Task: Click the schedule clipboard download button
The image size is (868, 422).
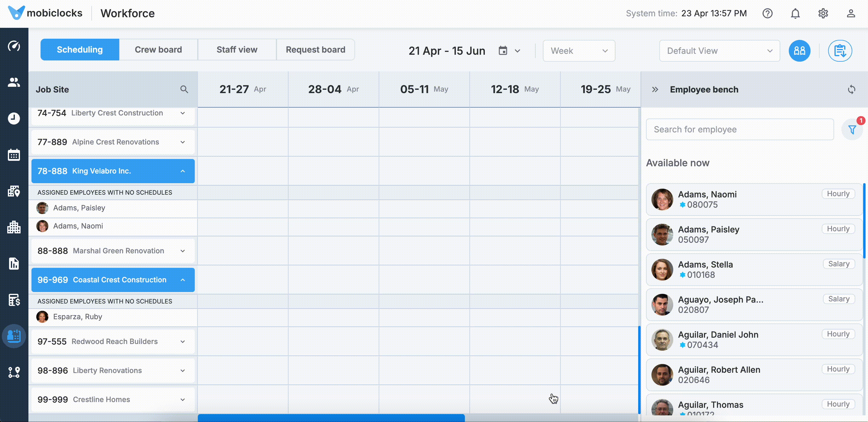Action: (840, 51)
